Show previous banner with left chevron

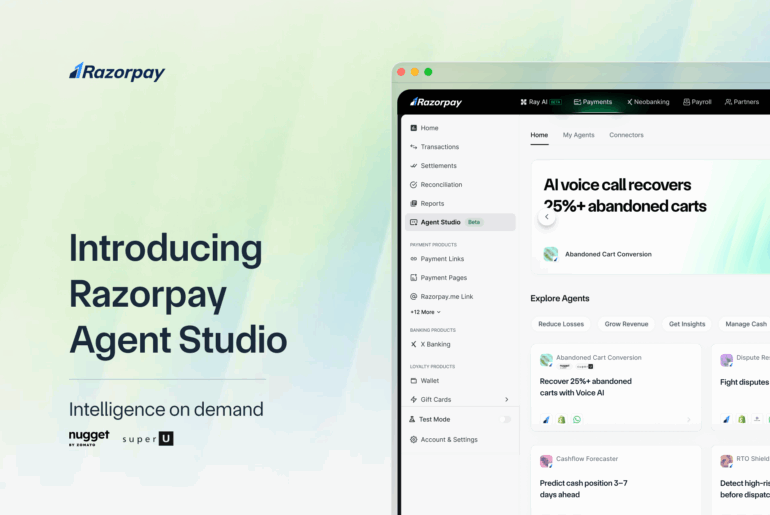coord(547,217)
